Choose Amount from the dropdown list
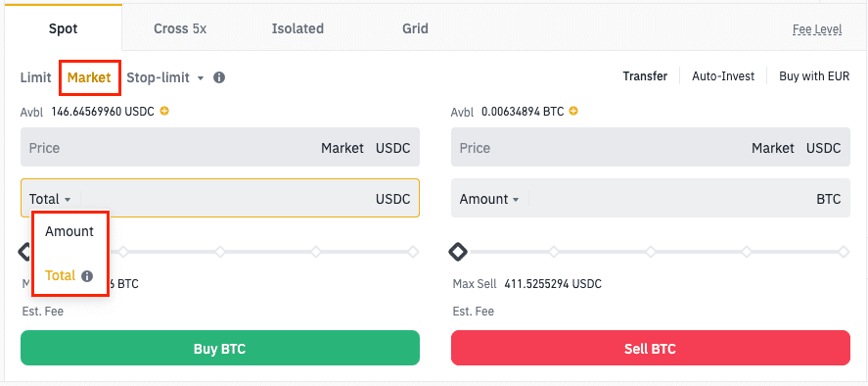The width and height of the screenshot is (868, 386). tap(69, 231)
